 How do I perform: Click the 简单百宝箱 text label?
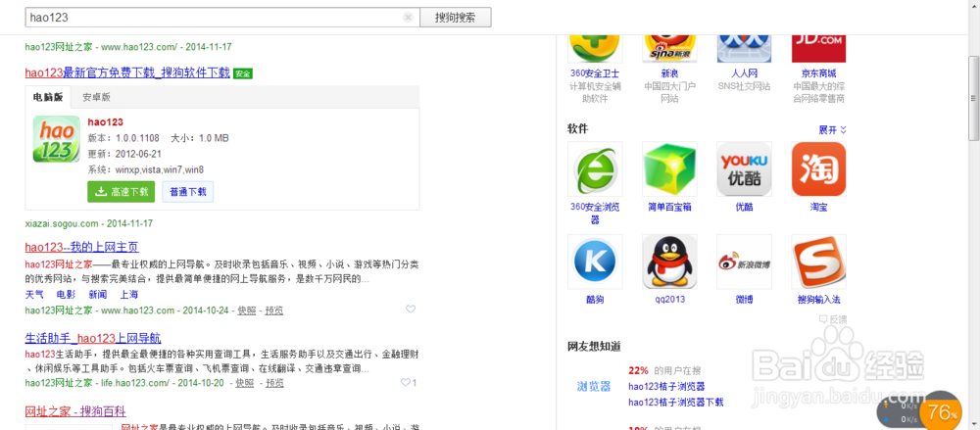(x=669, y=207)
